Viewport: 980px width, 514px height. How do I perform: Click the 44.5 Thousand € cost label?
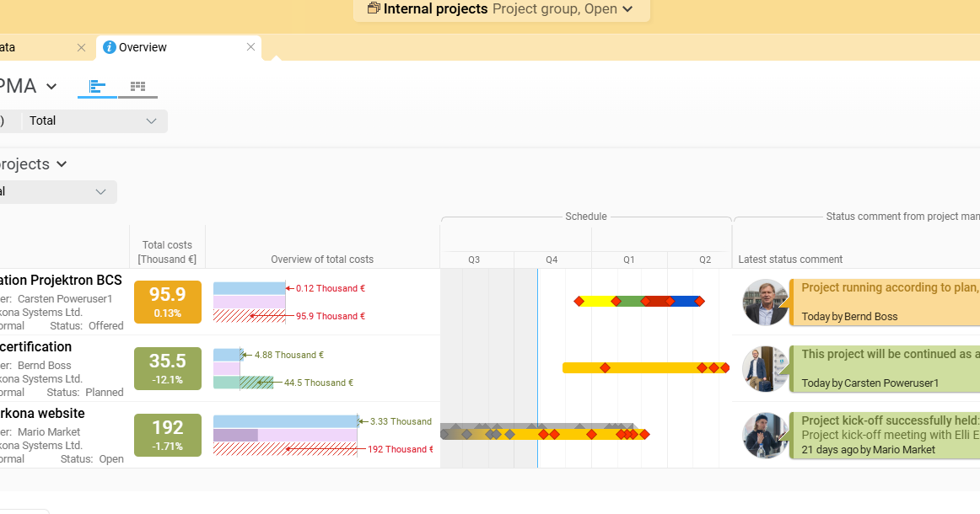pos(318,383)
